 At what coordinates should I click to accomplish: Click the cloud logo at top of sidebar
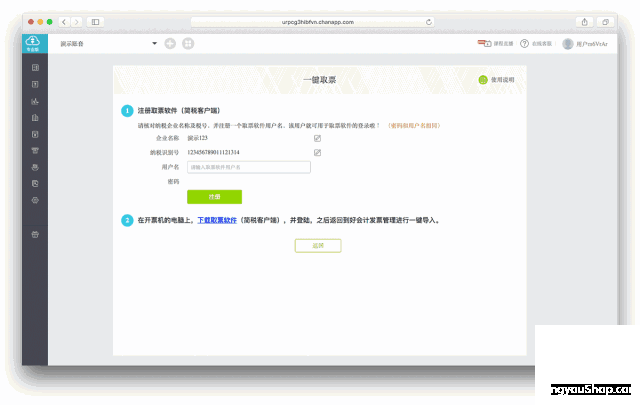(x=33, y=41)
